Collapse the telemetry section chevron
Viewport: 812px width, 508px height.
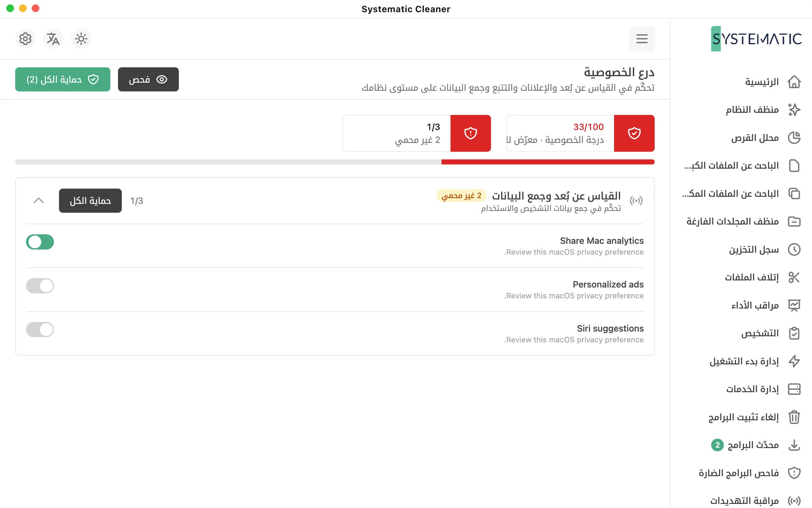39,200
